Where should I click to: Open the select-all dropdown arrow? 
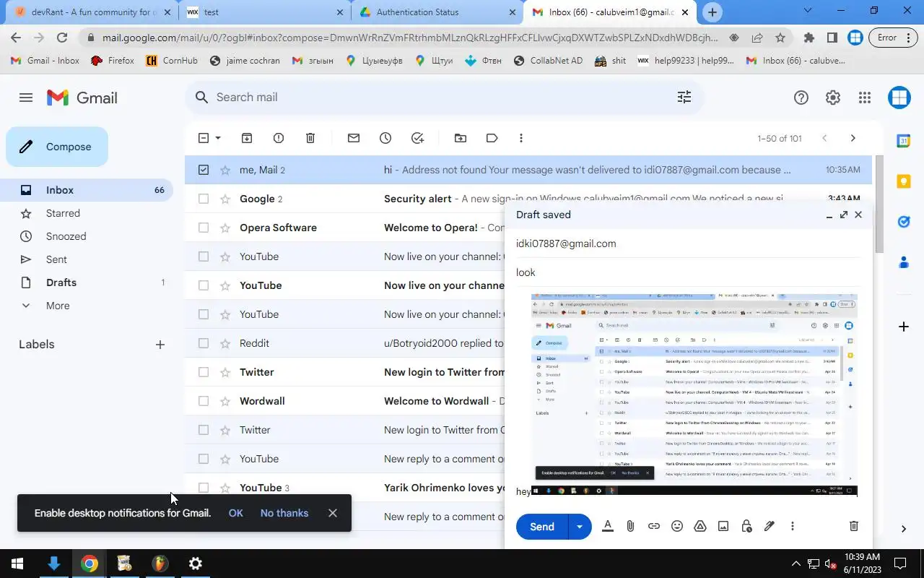[218, 138]
